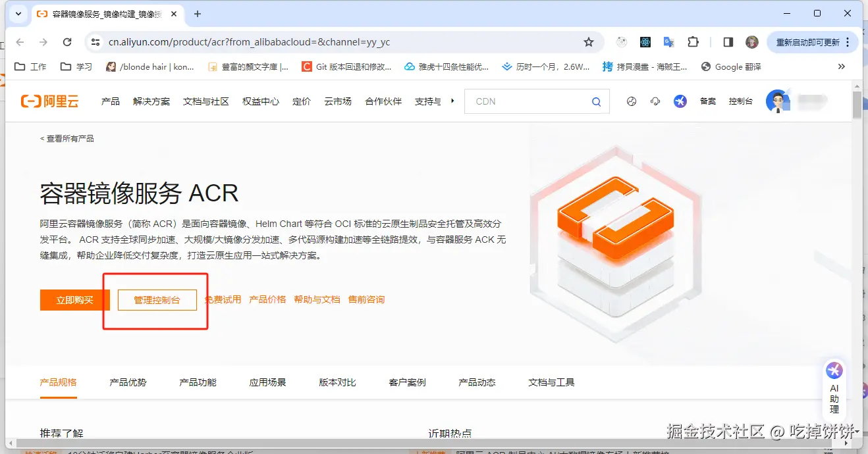868x454 pixels.
Task: Open the 萱富的颜文字库 bookmark
Action: 248,66
